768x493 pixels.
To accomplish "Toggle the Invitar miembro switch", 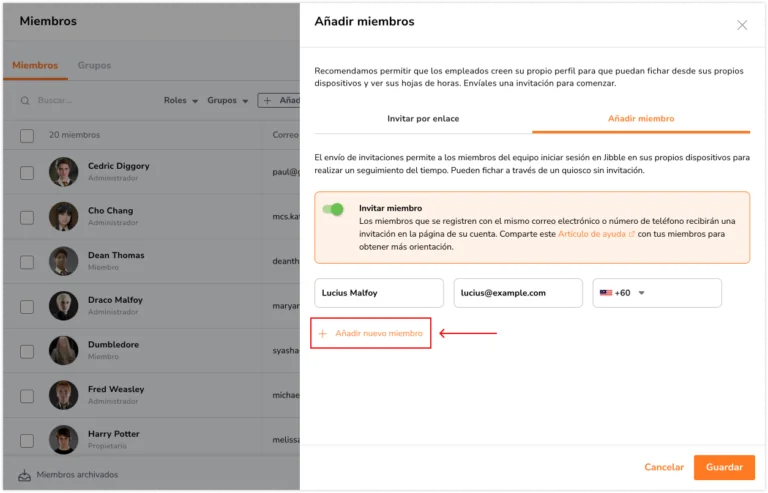I will (x=333, y=210).
